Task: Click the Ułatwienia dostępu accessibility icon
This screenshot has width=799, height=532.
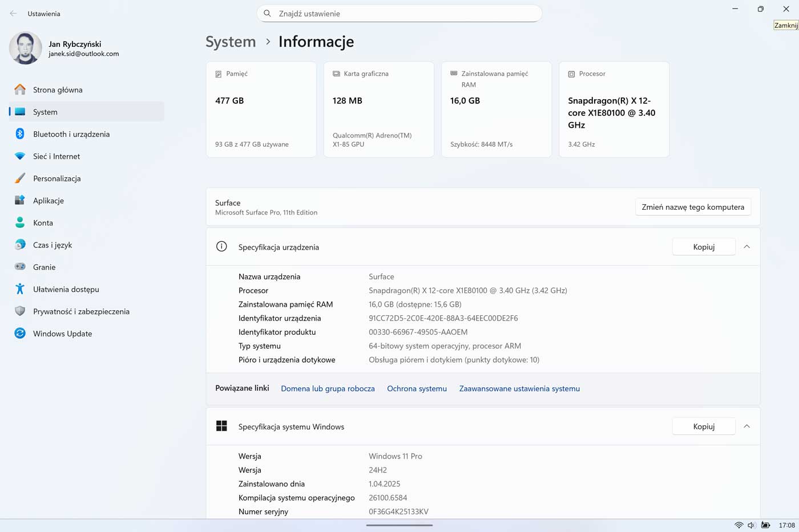Action: tap(20, 289)
